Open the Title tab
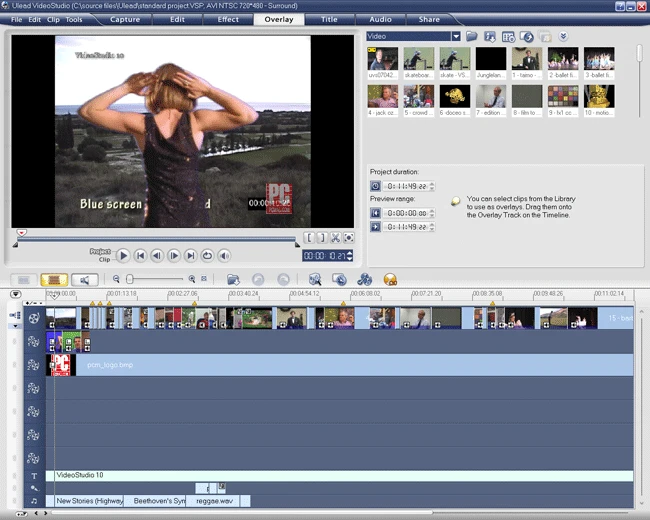 click(329, 19)
